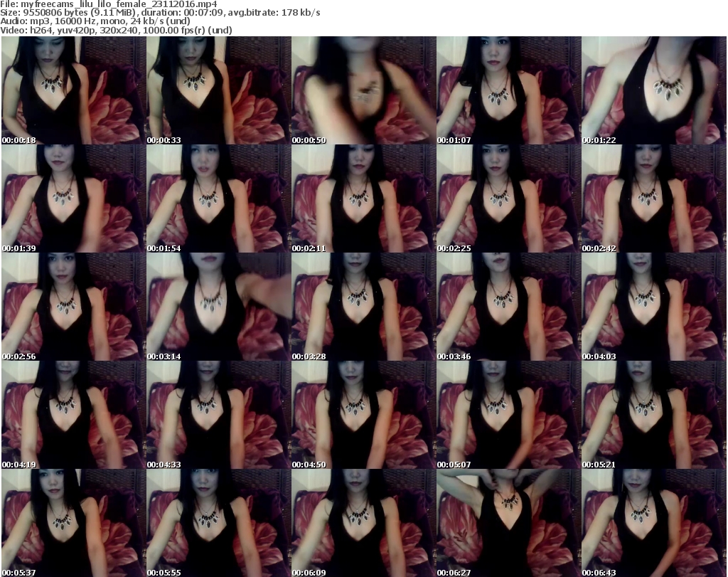Select the thumbnail at 00:00:18
This screenshot has width=728, height=577.
click(x=74, y=90)
